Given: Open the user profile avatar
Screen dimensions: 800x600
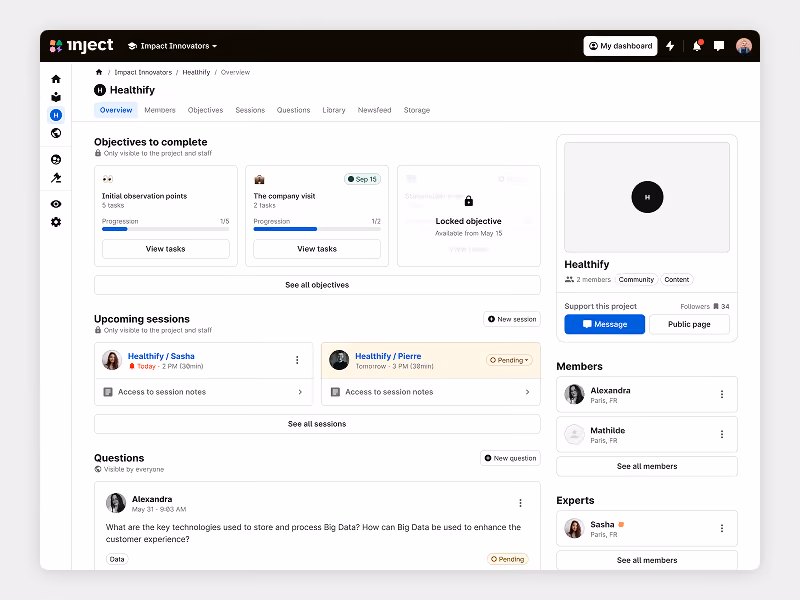Looking at the screenshot, I should pos(744,46).
